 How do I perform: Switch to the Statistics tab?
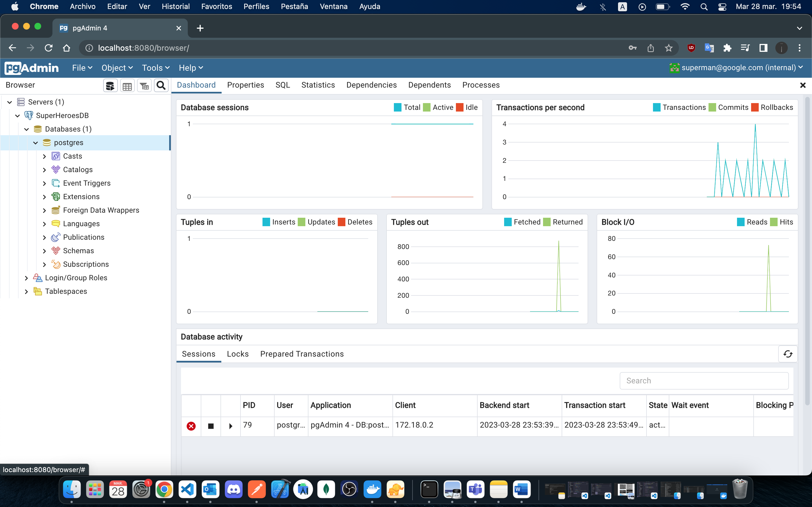point(318,85)
